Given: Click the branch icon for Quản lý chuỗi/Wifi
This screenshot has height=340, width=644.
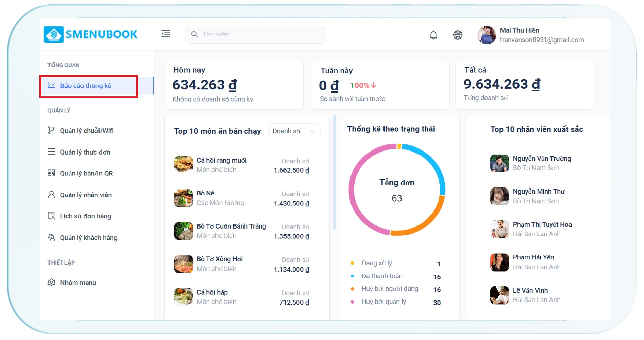Looking at the screenshot, I should [x=51, y=130].
